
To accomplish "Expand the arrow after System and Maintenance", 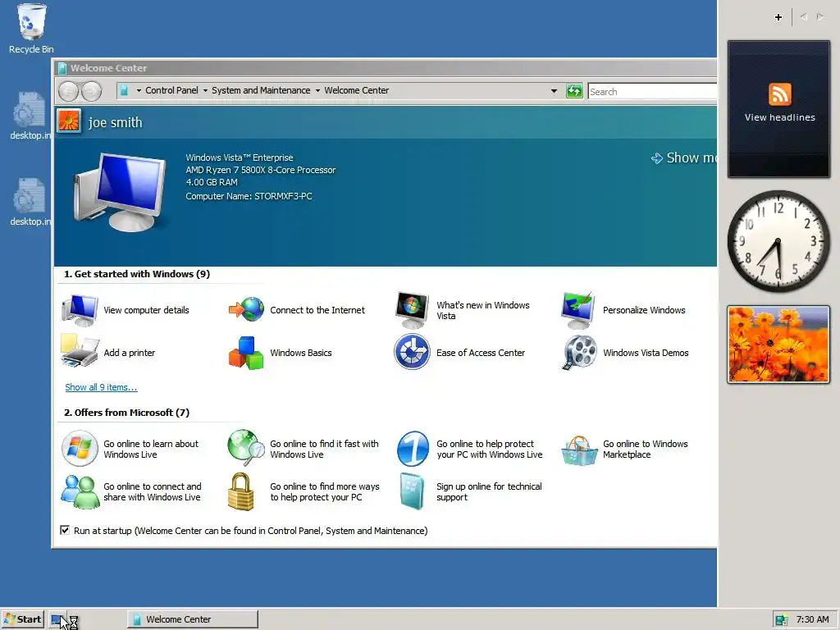I will [317, 90].
